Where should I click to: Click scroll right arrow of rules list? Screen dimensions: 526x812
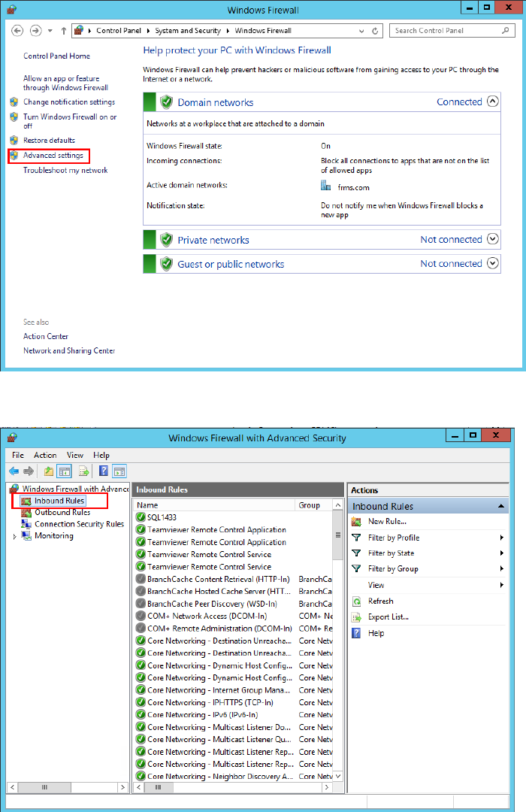(326, 787)
